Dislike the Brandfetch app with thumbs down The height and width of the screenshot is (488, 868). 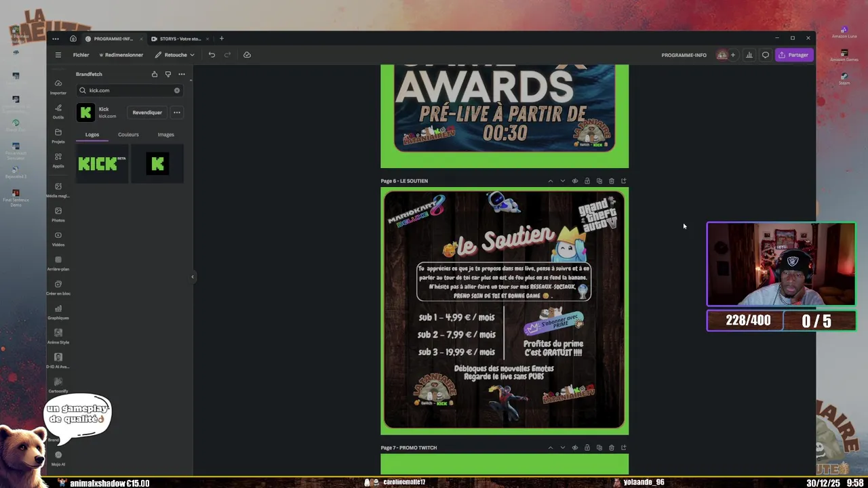(x=167, y=74)
